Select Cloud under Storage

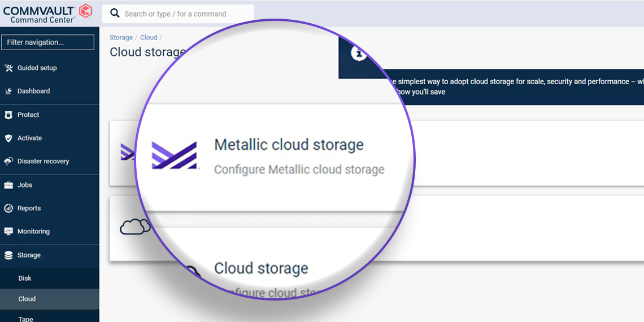click(x=27, y=299)
